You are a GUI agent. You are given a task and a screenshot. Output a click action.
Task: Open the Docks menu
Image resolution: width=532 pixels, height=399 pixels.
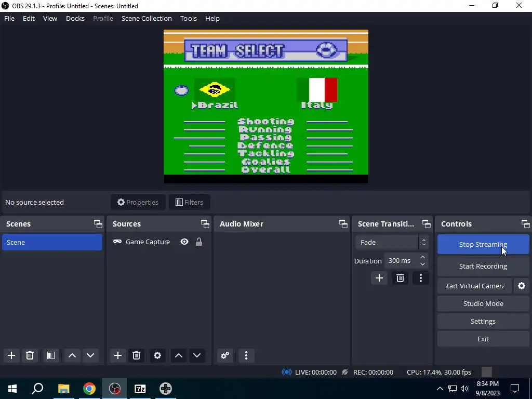(x=75, y=18)
